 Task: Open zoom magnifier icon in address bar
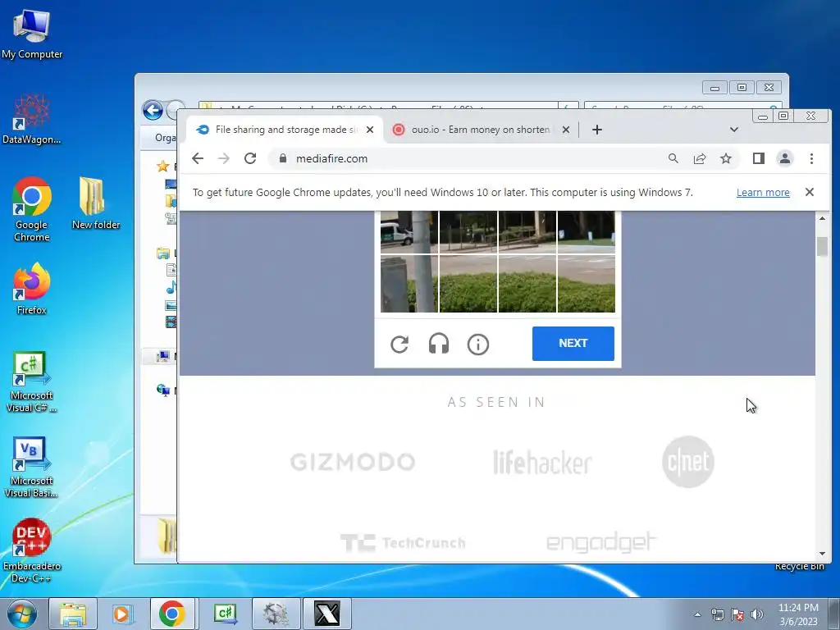[673, 158]
